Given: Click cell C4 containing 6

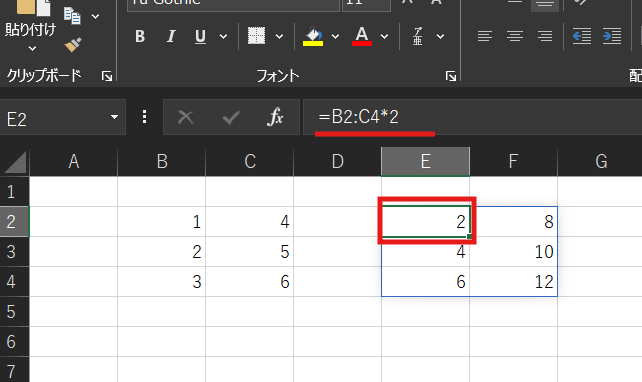Looking at the screenshot, I should pos(250,282).
